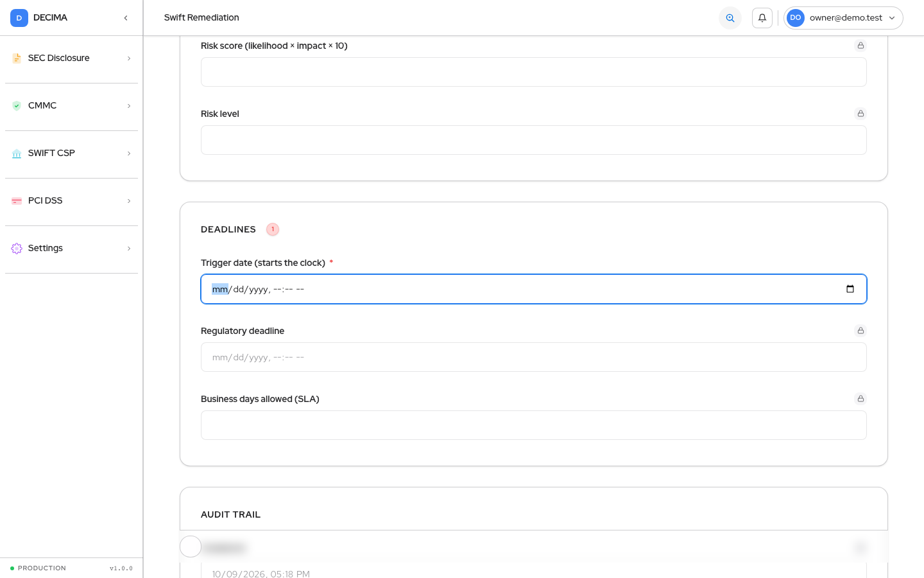The height and width of the screenshot is (578, 924).
Task: Open notifications bell
Action: coord(762,18)
